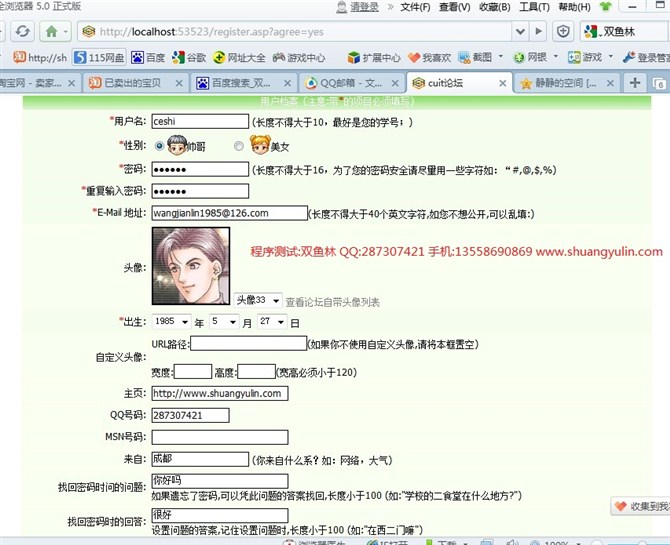Open the birth month 5 dropdown
The width and height of the screenshot is (670, 545).
[224, 321]
